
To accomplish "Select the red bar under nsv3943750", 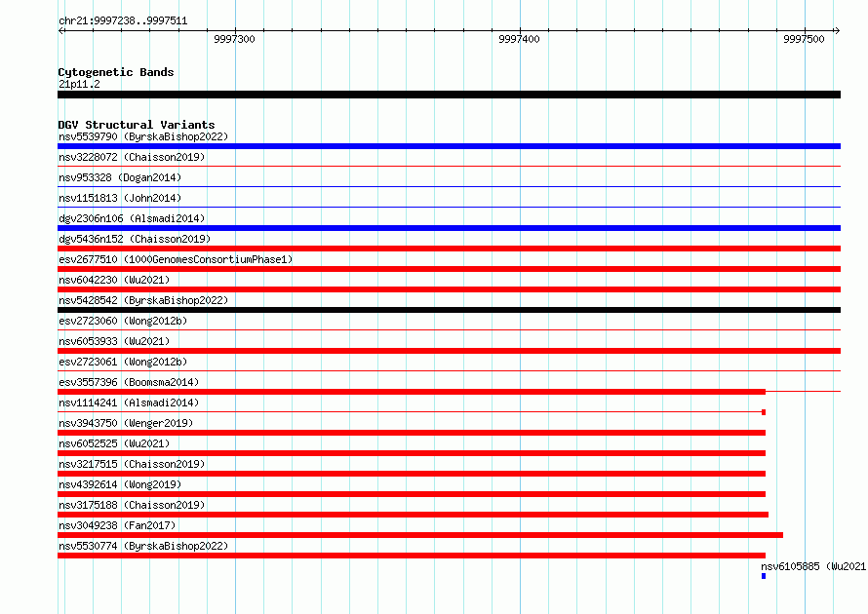I will [x=412, y=433].
